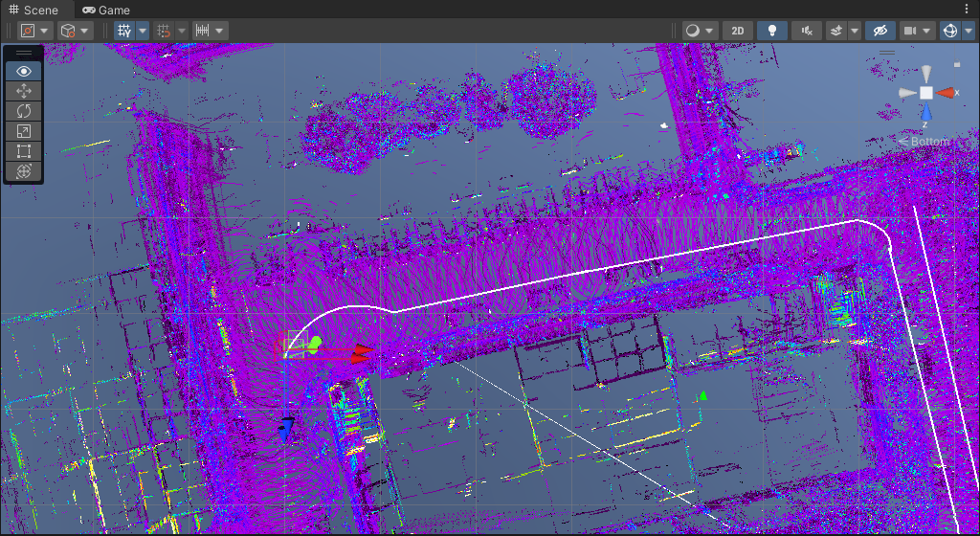
Task: Click the top gray cone on orientation gizmo
Action: click(x=926, y=73)
